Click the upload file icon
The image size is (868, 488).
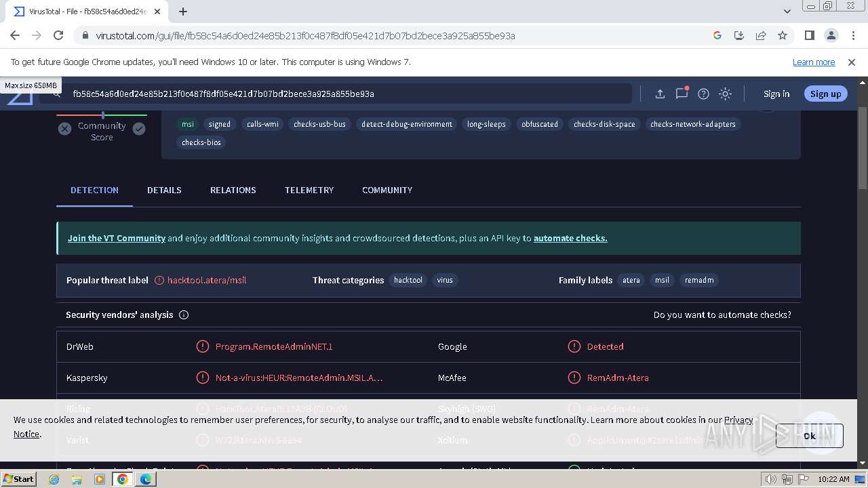point(660,94)
